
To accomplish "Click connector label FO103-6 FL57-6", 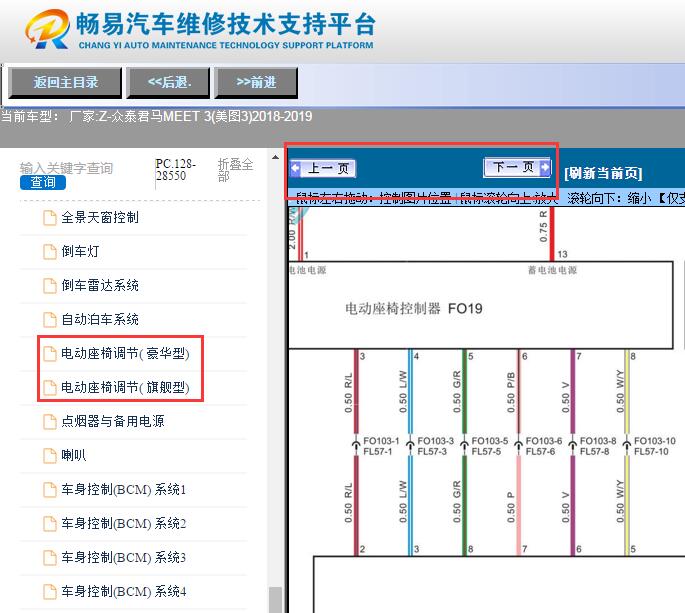I will [543, 446].
